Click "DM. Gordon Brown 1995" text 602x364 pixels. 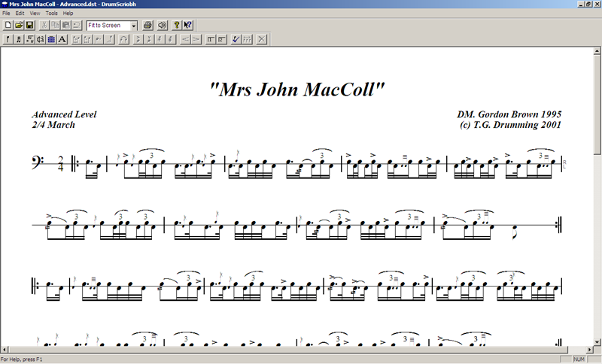click(x=509, y=114)
